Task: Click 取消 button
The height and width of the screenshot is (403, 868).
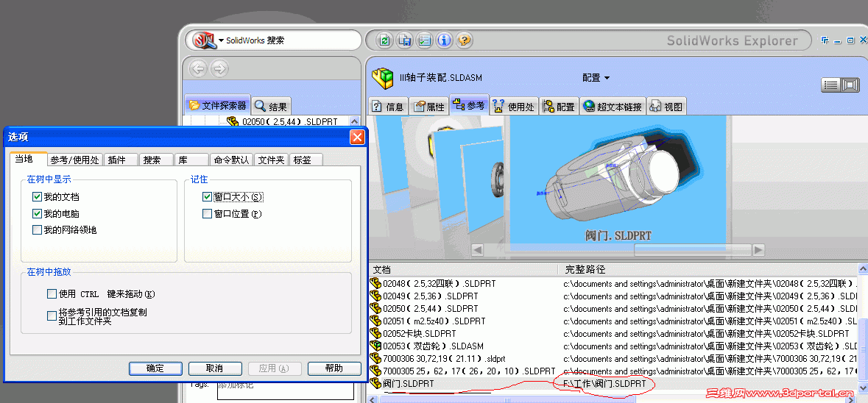Action: [x=215, y=368]
